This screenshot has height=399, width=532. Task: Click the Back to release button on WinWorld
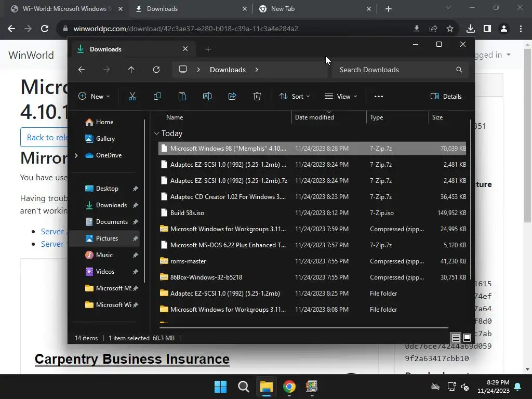44,137
